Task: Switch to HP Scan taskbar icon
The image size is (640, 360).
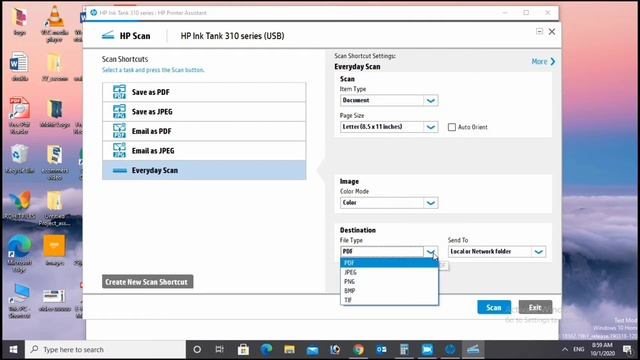Action: [x=473, y=350]
